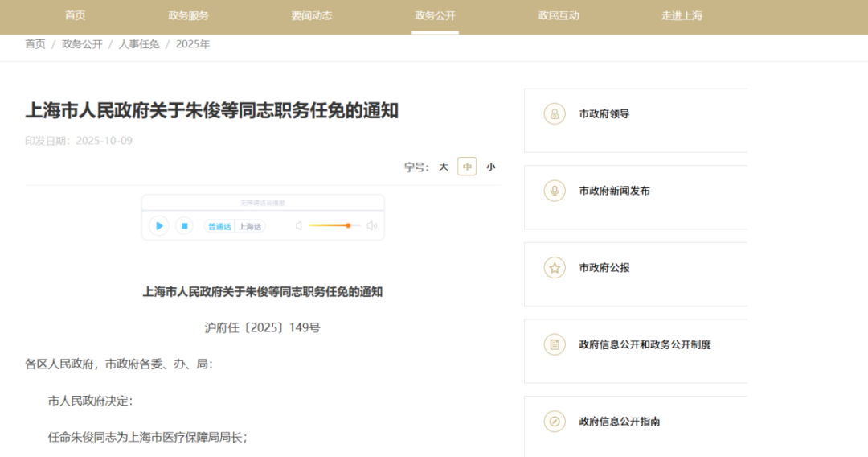Screen dimensions: 868x457
Task: Open 政务公开 navigation item
Action: coord(435,15)
